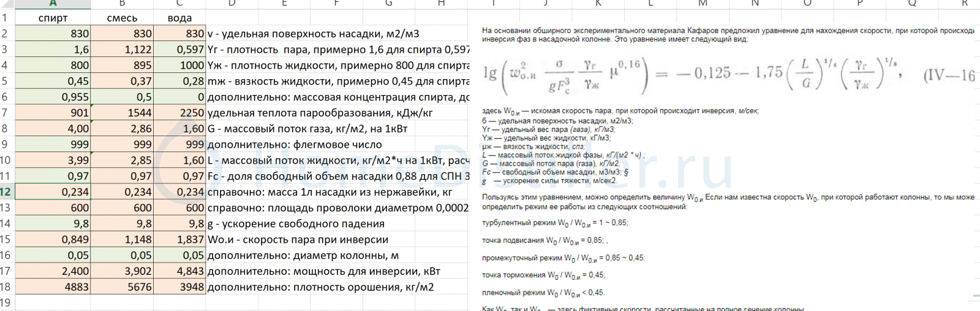Select the cell containing 5676

(x=122, y=287)
